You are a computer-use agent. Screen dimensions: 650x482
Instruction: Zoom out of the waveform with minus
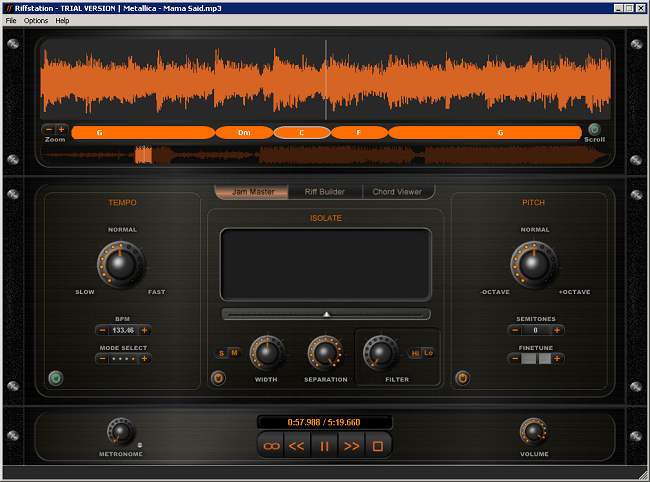pyautogui.click(x=49, y=130)
